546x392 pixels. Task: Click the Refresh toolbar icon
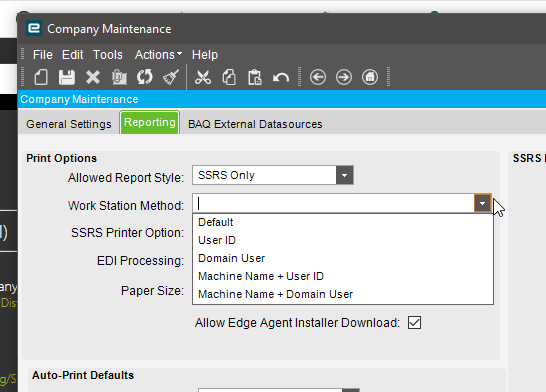pos(145,77)
